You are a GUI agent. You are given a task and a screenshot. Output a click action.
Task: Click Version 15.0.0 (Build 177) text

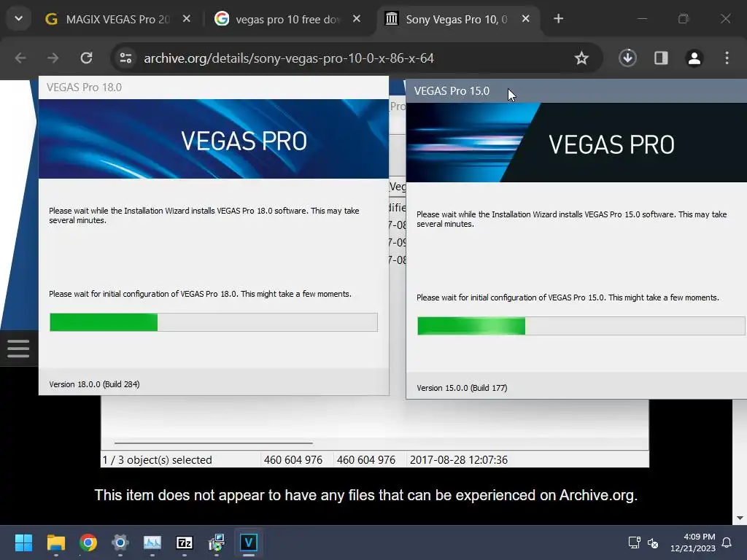(462, 388)
